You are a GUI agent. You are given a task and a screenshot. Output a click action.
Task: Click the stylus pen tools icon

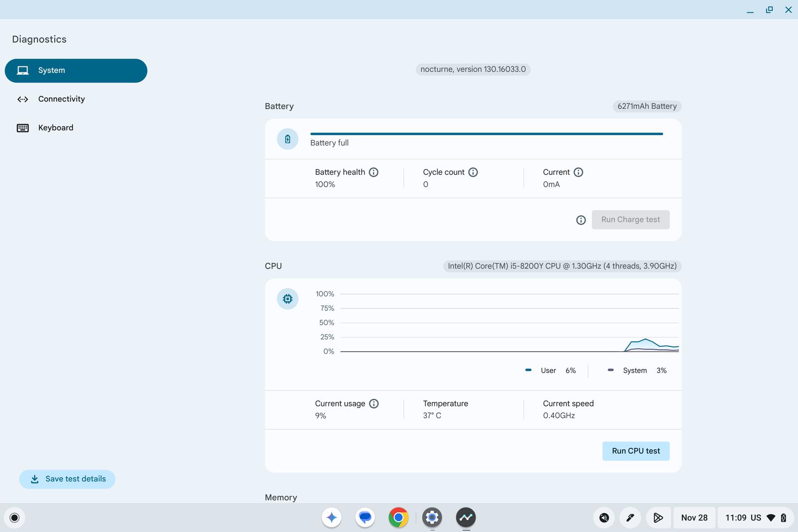[630, 518]
